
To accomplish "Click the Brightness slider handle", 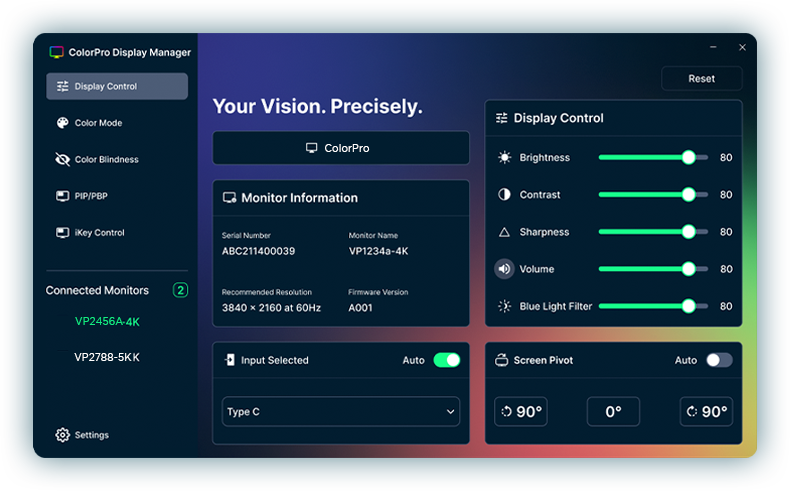I will pyautogui.click(x=688, y=158).
